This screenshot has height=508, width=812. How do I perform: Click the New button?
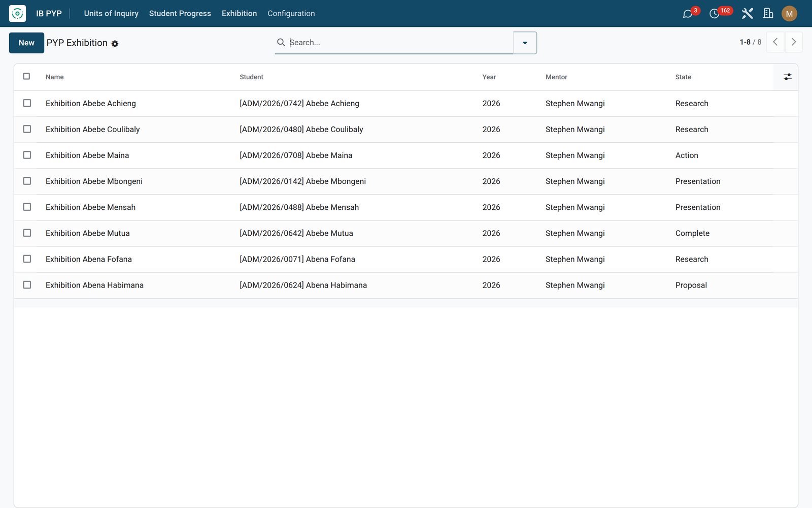coord(26,43)
